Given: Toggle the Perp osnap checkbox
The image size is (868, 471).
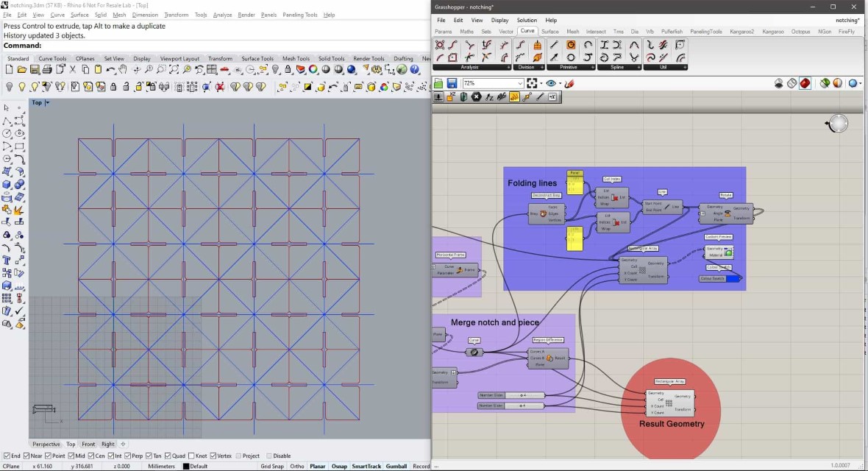Looking at the screenshot, I should click(128, 456).
